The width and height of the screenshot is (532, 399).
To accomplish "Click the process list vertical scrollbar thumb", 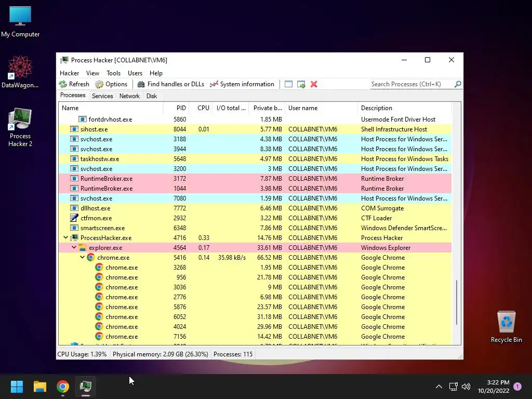I will pos(457,302).
